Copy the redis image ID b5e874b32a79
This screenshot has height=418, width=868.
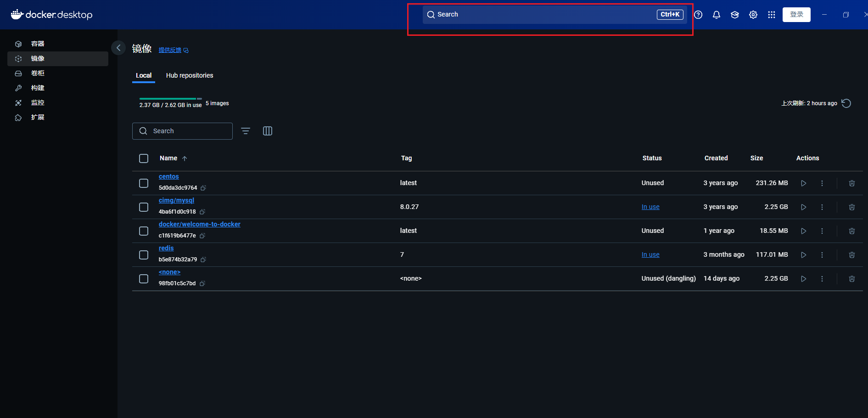203,260
